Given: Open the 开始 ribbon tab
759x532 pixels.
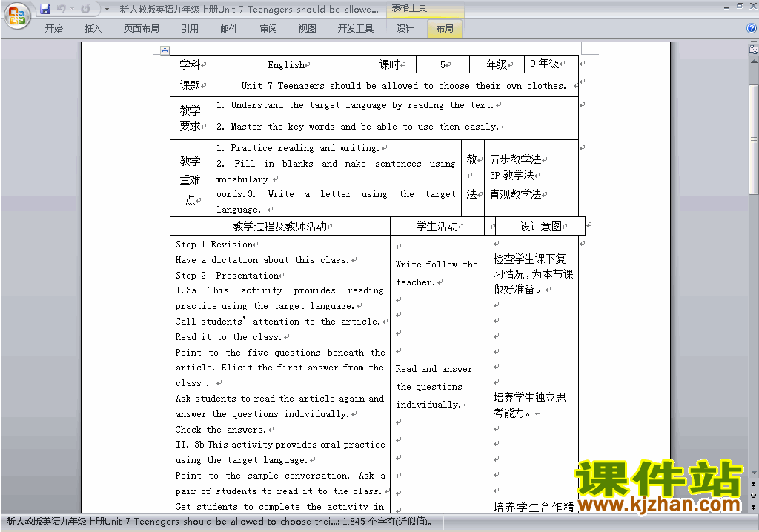Looking at the screenshot, I should pos(53,29).
